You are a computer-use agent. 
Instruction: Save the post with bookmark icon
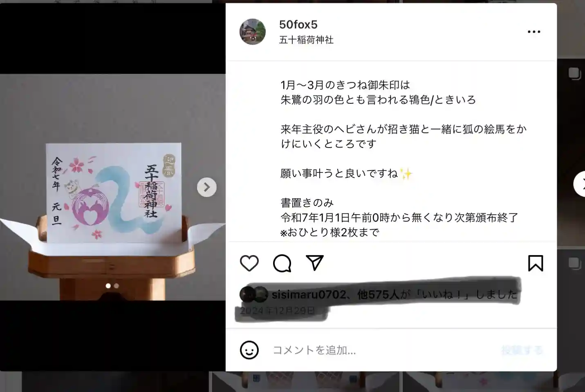pos(536,263)
